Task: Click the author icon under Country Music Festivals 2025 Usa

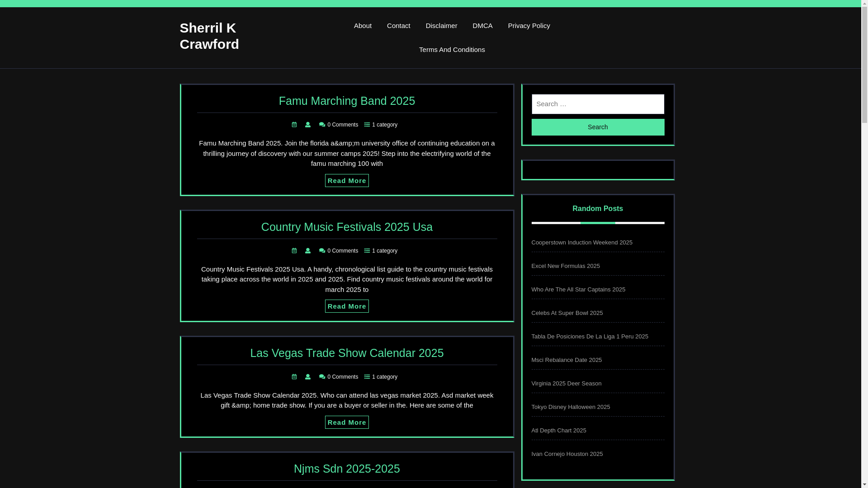Action: point(308,251)
